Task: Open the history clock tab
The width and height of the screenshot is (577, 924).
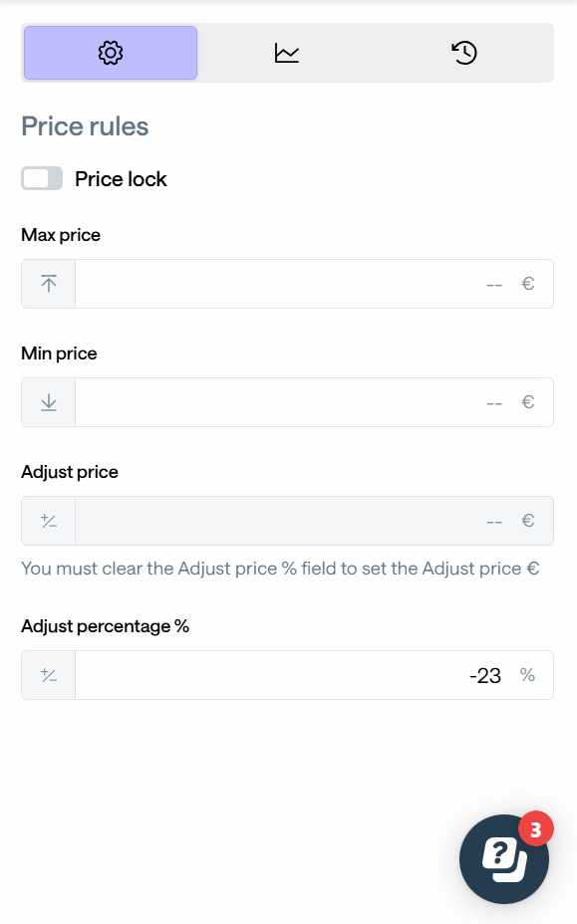Action: pos(464,53)
